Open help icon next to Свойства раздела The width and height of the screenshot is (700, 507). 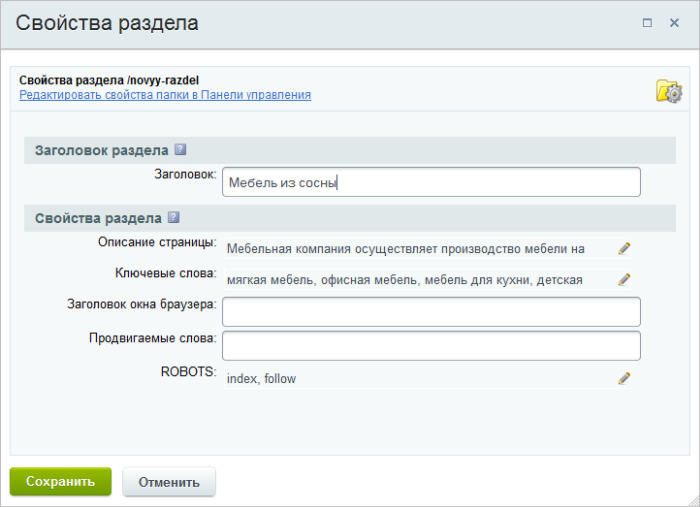pos(173,217)
